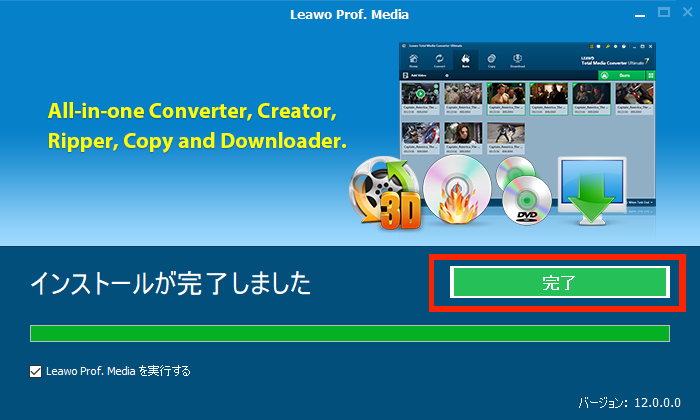Click the Copy icon in the preview screenshot

pos(492,60)
